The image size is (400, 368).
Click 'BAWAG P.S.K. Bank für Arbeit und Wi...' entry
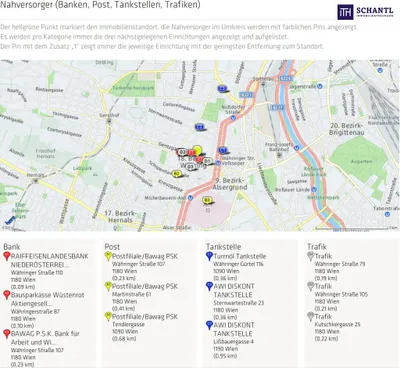[45, 338]
